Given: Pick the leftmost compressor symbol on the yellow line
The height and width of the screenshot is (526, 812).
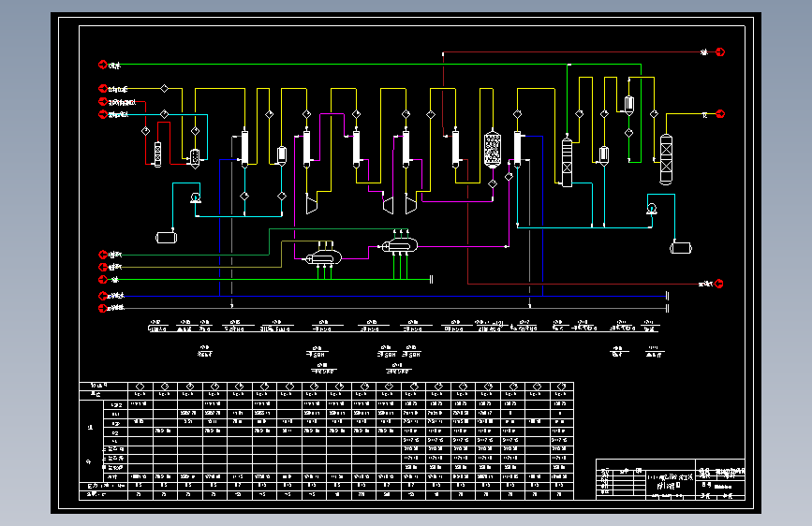Looking at the screenshot, I should point(311,204).
